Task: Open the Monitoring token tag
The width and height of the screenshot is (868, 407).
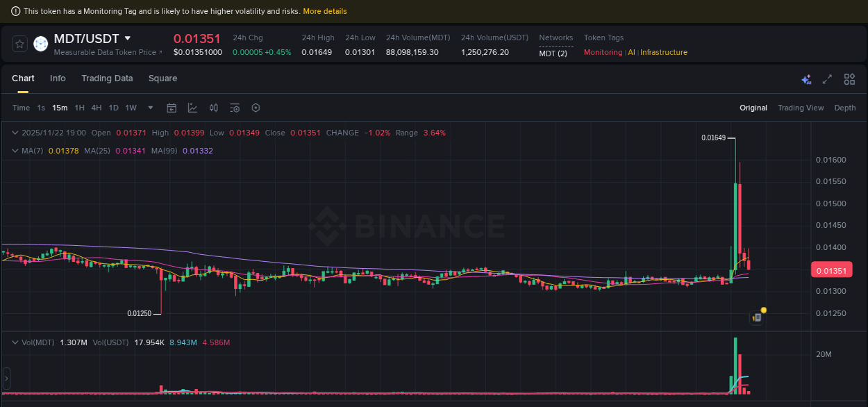Action: (x=603, y=52)
